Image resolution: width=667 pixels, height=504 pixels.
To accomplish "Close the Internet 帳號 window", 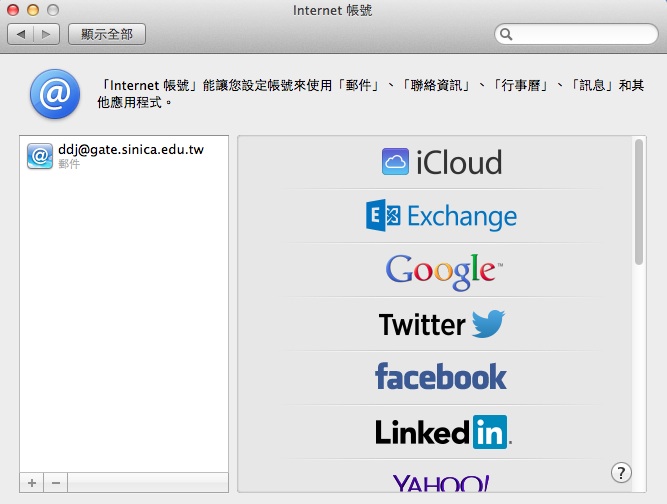I will [x=13, y=10].
